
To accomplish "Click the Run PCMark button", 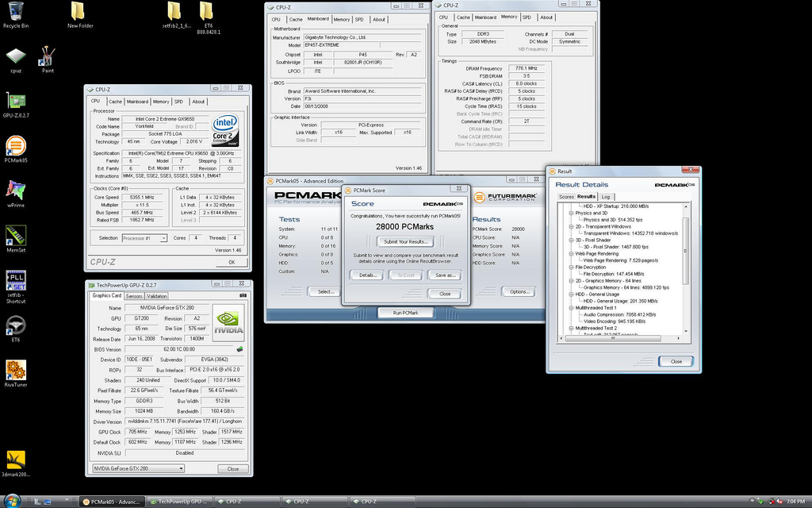I will (405, 313).
